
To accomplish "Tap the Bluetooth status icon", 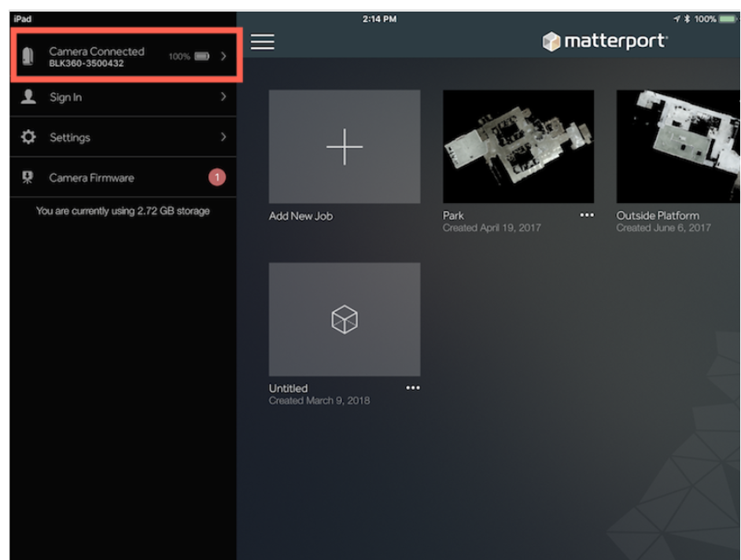I will tap(688, 19).
